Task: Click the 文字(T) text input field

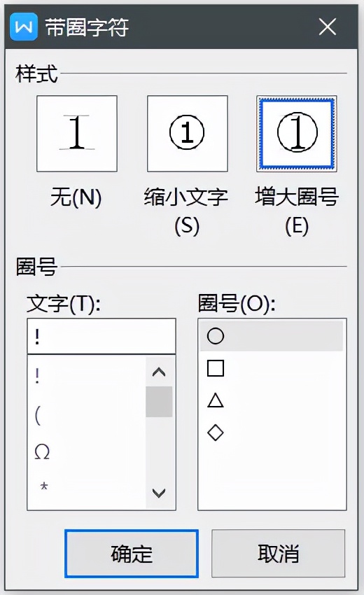Action: tap(101, 336)
